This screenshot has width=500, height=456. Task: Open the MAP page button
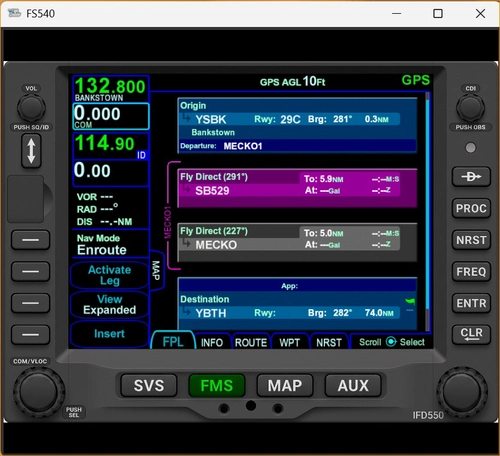[x=285, y=386]
